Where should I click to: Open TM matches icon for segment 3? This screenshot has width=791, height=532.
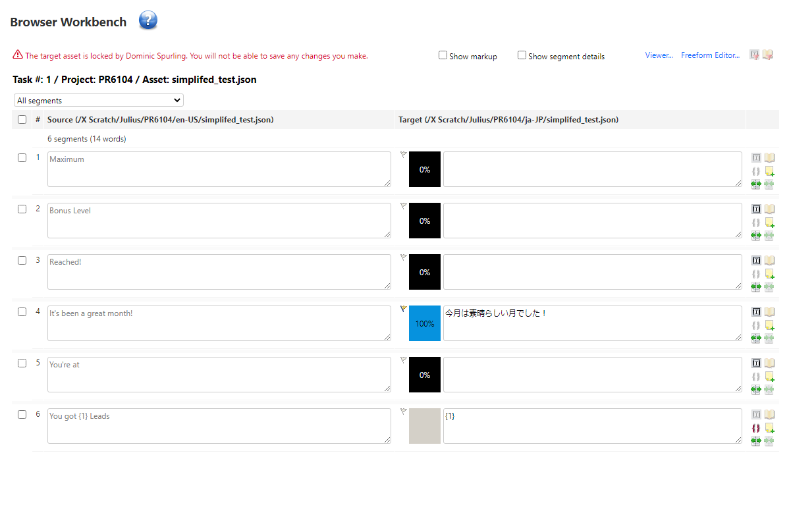tap(756, 261)
